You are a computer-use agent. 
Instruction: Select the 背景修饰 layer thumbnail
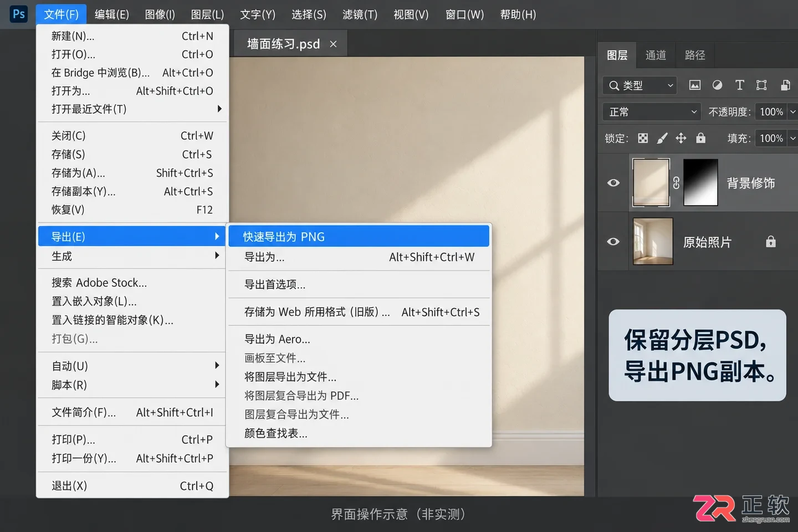651,183
